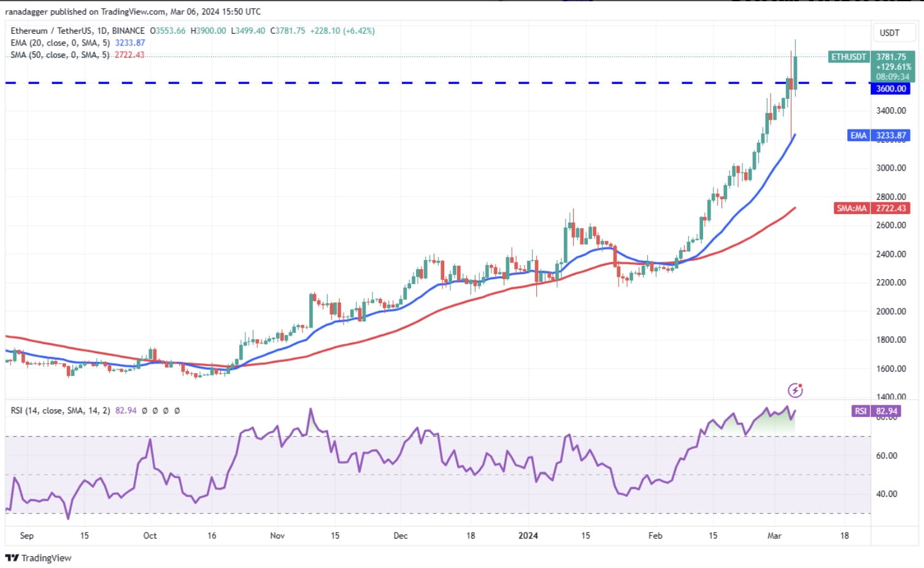
Task: Select the 1D timeframe in the symbol header
Action: pyautogui.click(x=102, y=31)
